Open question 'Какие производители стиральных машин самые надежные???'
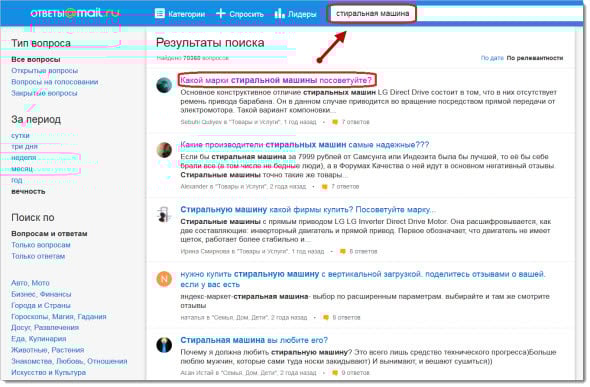Screen dimensions: 590x387 [x=304, y=145]
